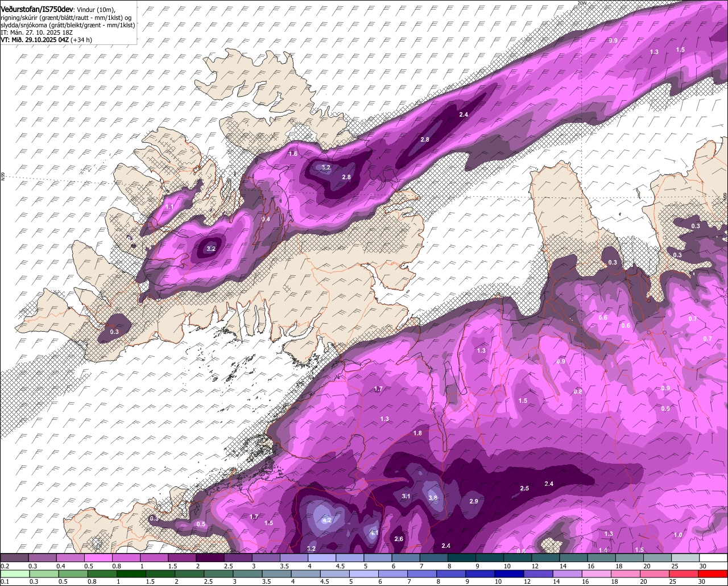Pick upper legend swatch between 0.5 and 0.8
728x586 pixels.
99,558
